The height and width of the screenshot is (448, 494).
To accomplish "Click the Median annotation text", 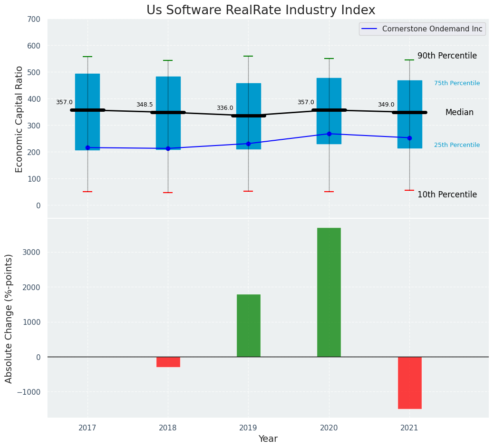I will 459,112.
